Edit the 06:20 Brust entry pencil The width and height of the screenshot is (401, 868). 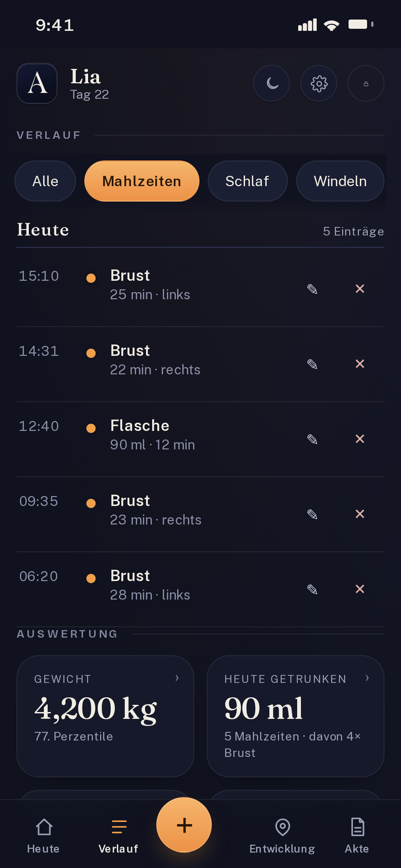312,589
